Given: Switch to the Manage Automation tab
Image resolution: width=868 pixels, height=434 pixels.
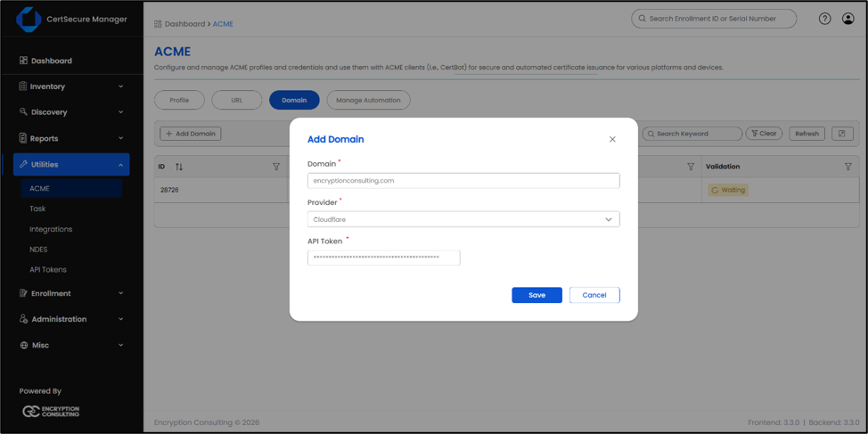Looking at the screenshot, I should tap(368, 100).
